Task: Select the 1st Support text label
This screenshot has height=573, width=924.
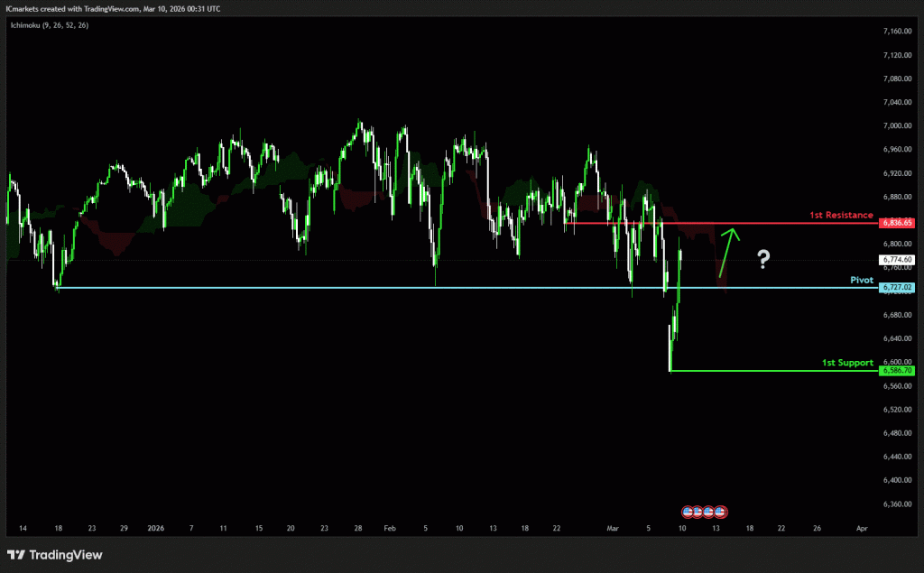Action: (x=846, y=363)
